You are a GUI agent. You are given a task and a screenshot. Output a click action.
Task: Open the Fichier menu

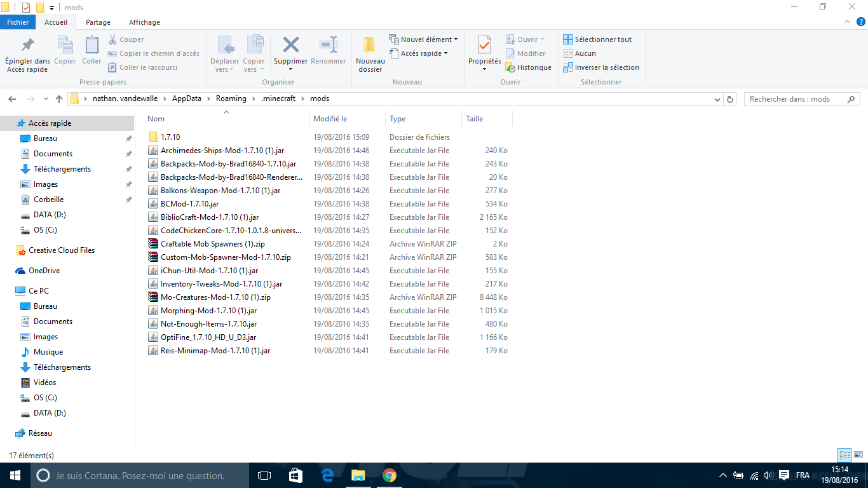(18, 22)
